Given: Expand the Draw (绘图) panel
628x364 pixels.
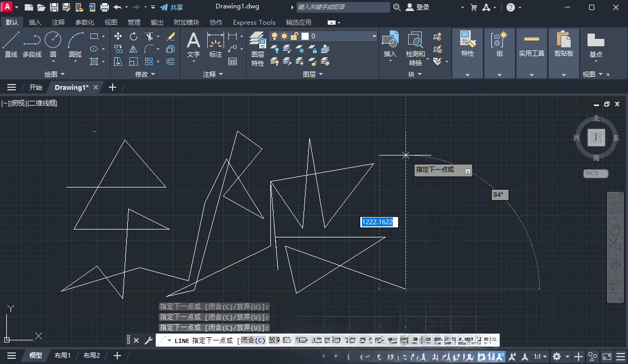Looking at the screenshot, I should click(55, 74).
